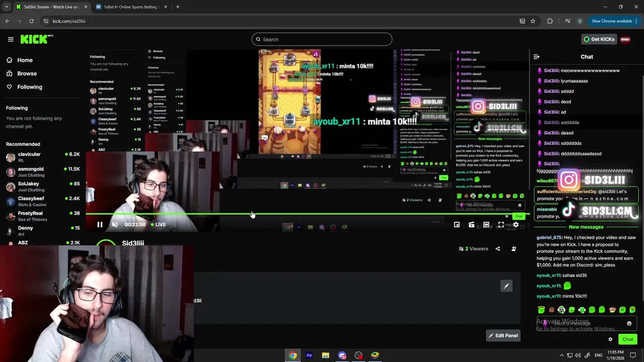
Task: Open Browse in the sidebar
Action: 22,73
